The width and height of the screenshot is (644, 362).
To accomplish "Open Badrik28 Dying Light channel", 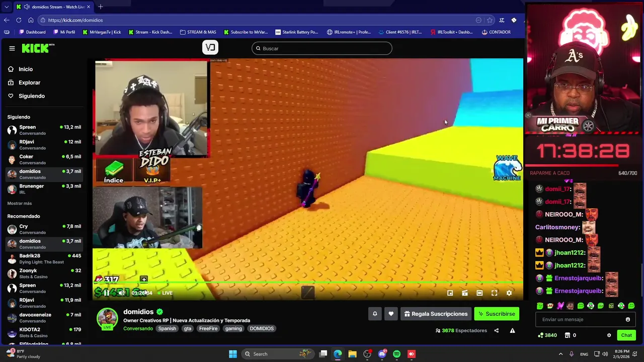I will tap(44, 259).
